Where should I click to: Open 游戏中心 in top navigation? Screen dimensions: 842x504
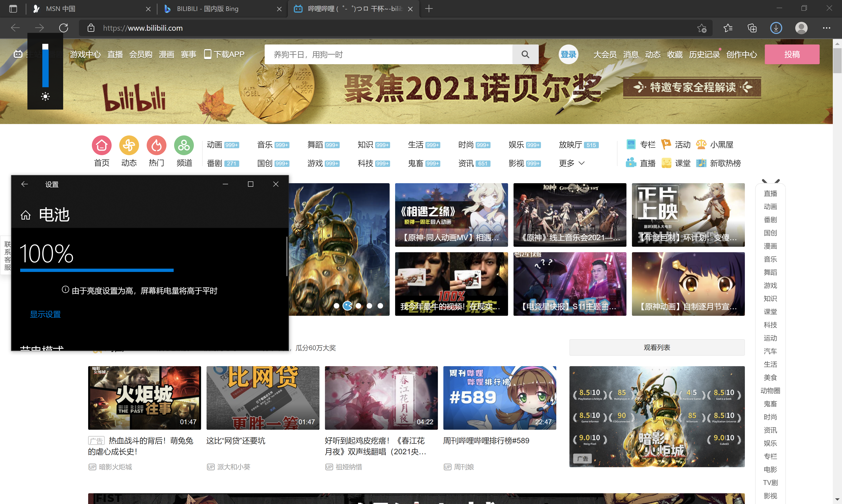[85, 54]
